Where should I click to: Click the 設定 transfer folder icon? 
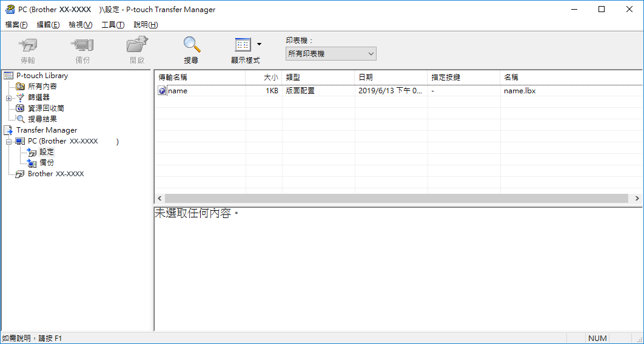pyautogui.click(x=32, y=153)
